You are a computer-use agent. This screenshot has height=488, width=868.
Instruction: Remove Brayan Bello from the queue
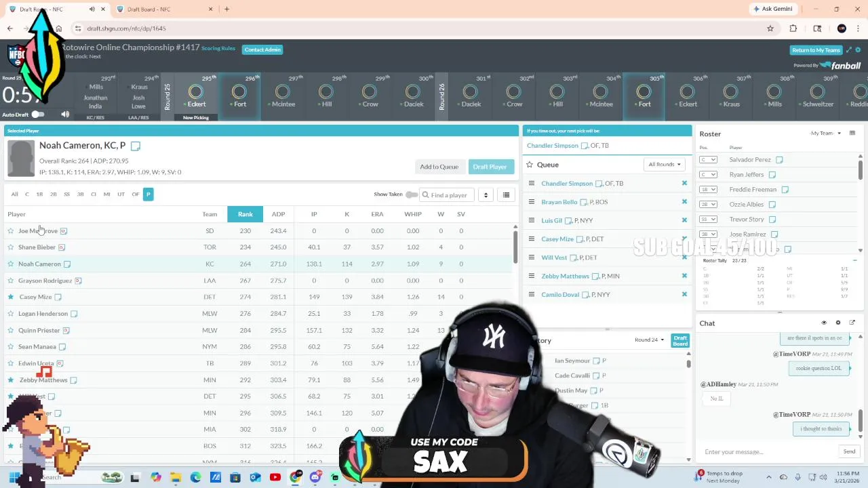pos(684,202)
